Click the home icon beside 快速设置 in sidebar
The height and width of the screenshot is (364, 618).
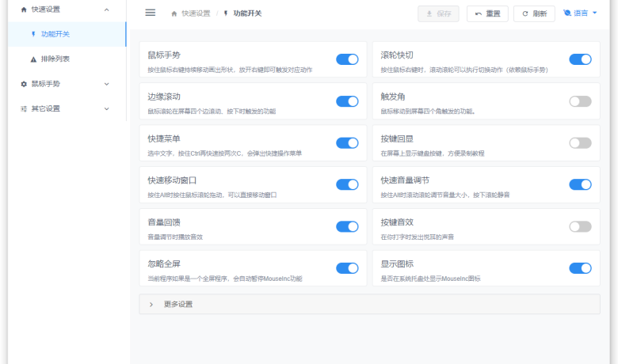tap(24, 9)
